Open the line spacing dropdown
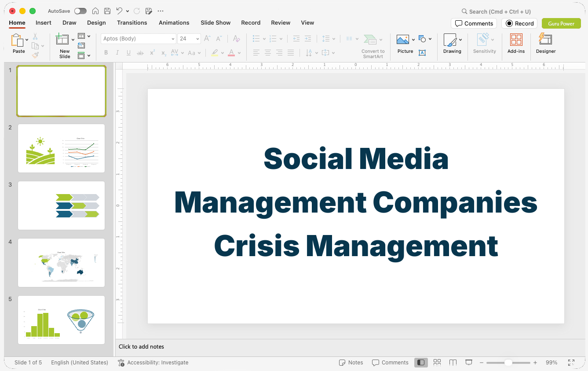Screen dimensions: 588x371 click(x=333, y=39)
